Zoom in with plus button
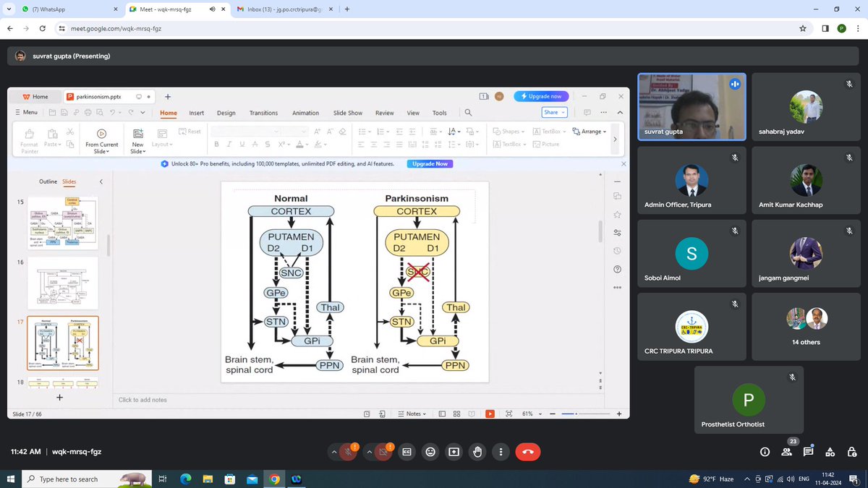Screen dimensions: 868x488 pyautogui.click(x=618, y=414)
